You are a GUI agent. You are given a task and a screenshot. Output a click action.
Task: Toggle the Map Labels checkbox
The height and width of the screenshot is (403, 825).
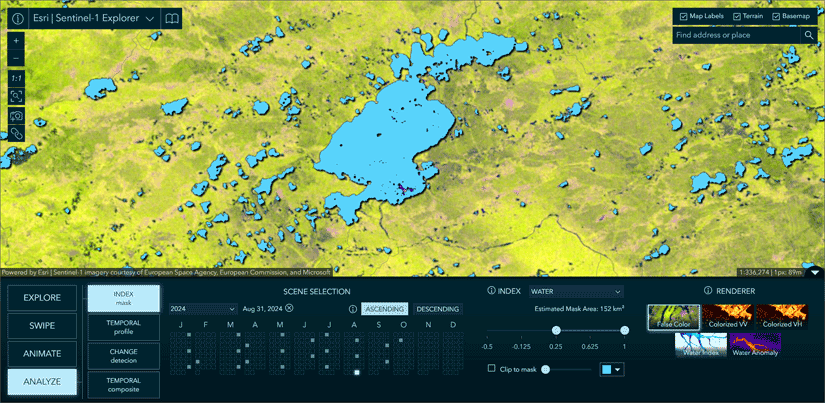point(683,16)
